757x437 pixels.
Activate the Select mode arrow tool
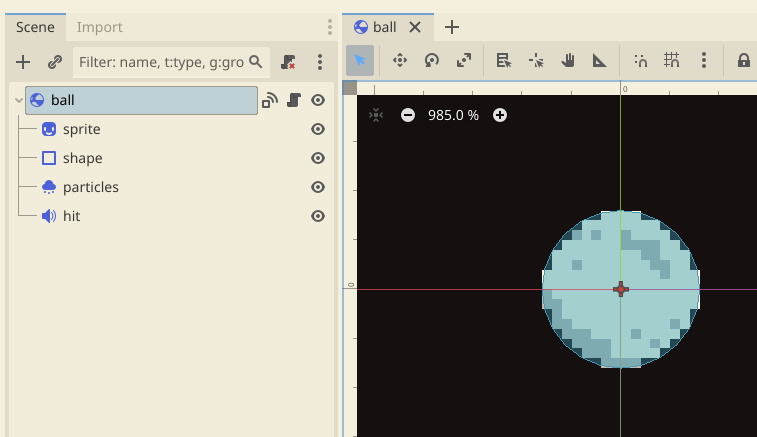pos(360,60)
